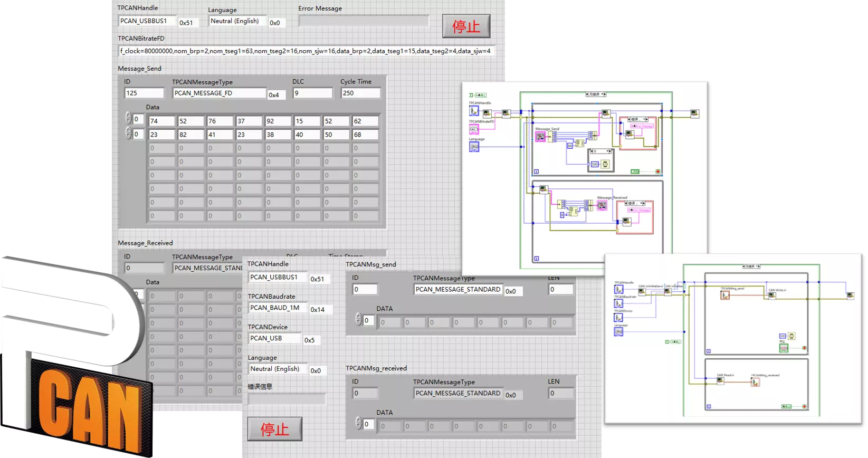This screenshot has height=458, width=868.
Task: Select the TPCANDevice terminal in the block diagram
Action: (x=618, y=318)
